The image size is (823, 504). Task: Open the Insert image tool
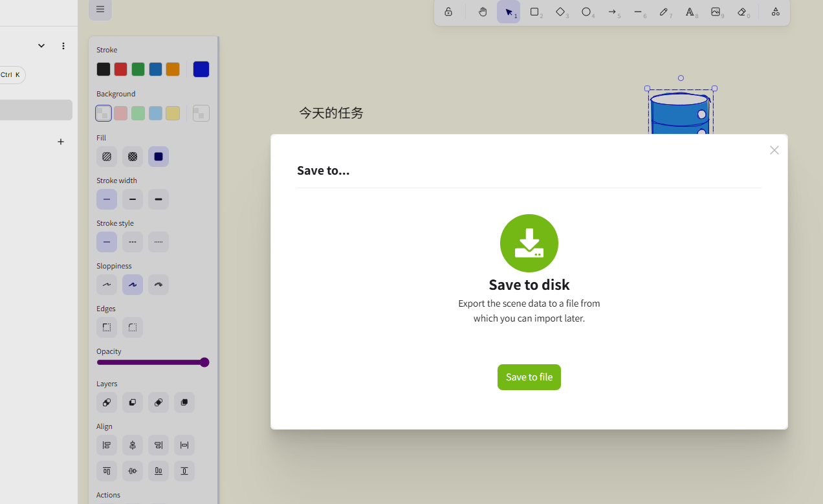coord(716,12)
